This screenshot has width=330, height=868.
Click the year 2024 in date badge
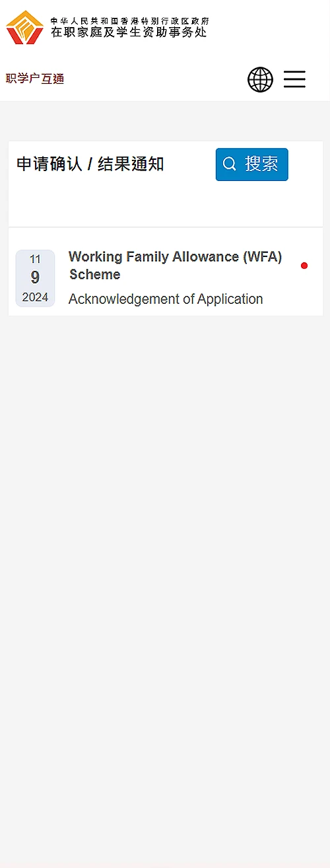(35, 297)
